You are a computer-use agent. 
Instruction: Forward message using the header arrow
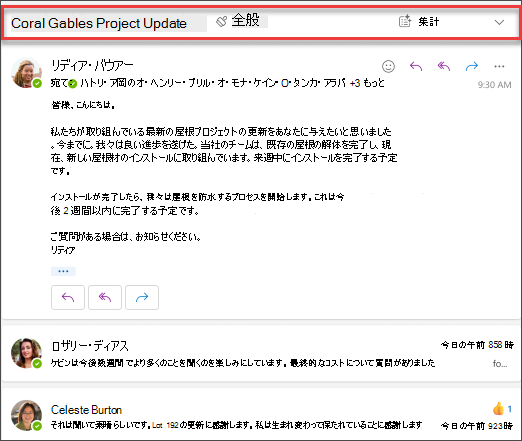(x=472, y=66)
